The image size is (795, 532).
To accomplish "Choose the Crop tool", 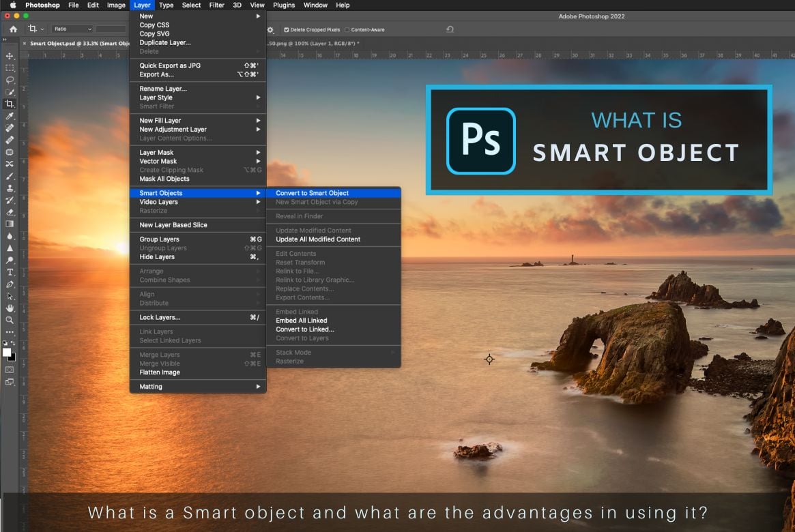I will (10, 104).
